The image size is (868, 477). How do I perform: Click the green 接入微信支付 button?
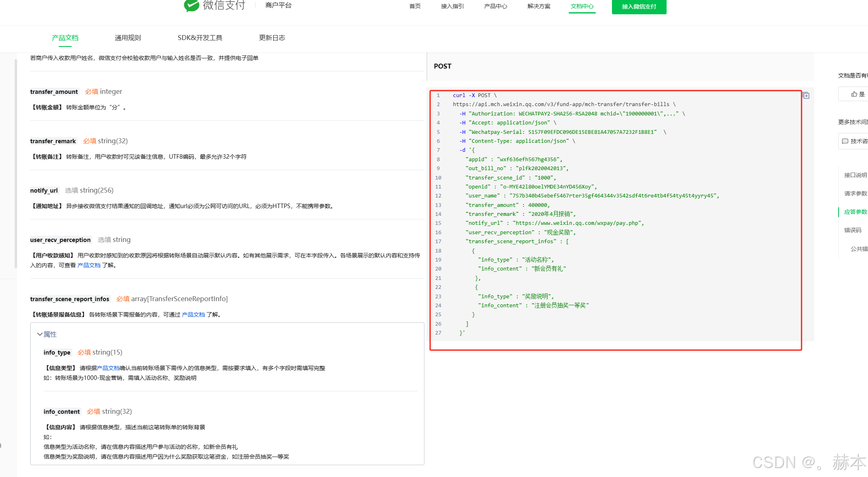pyautogui.click(x=639, y=7)
